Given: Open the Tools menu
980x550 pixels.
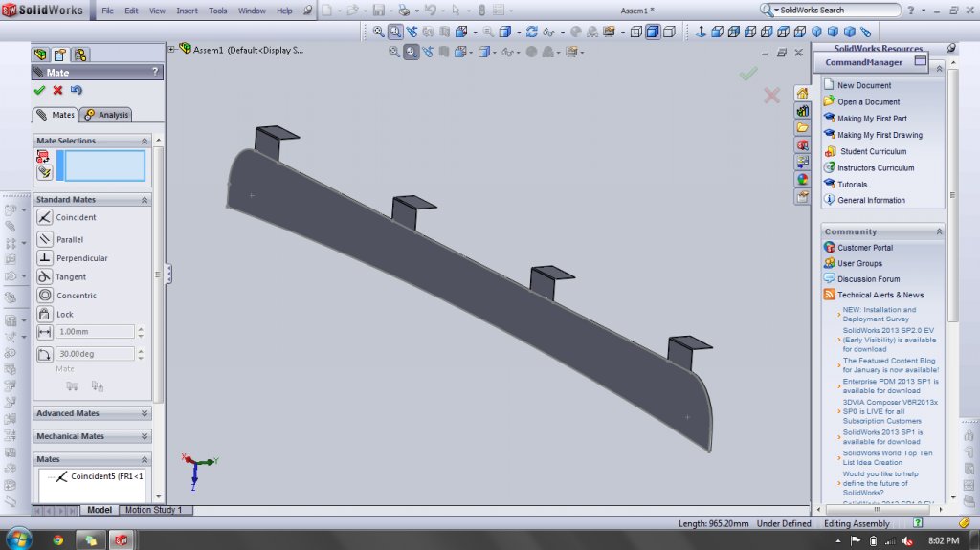Looking at the screenshot, I should [x=217, y=11].
